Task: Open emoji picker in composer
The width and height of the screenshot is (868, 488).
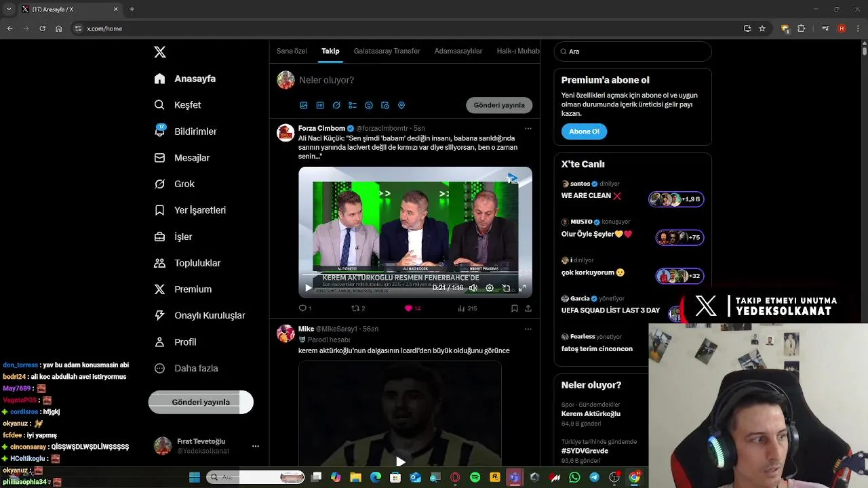Action: (x=369, y=105)
